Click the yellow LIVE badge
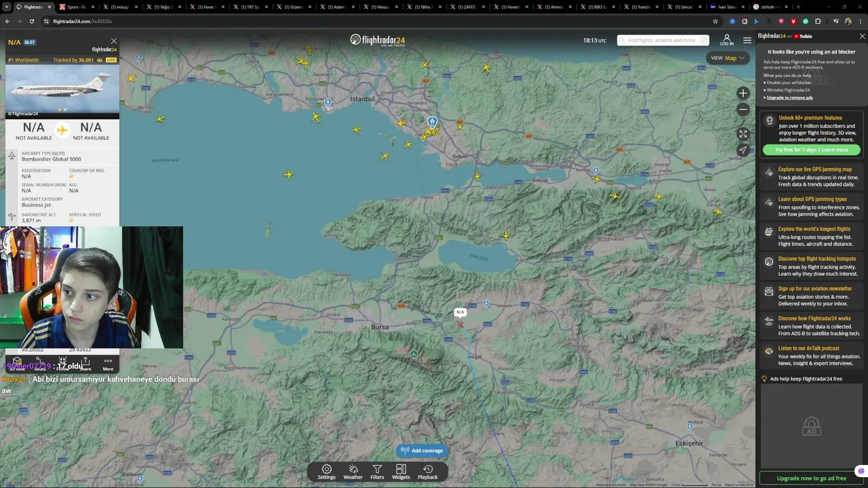 (111, 60)
